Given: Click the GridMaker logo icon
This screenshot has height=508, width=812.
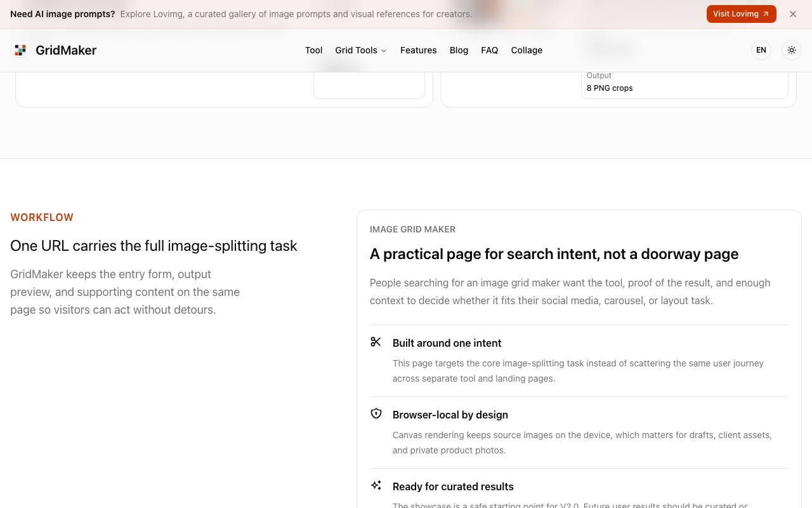Looking at the screenshot, I should [x=20, y=50].
